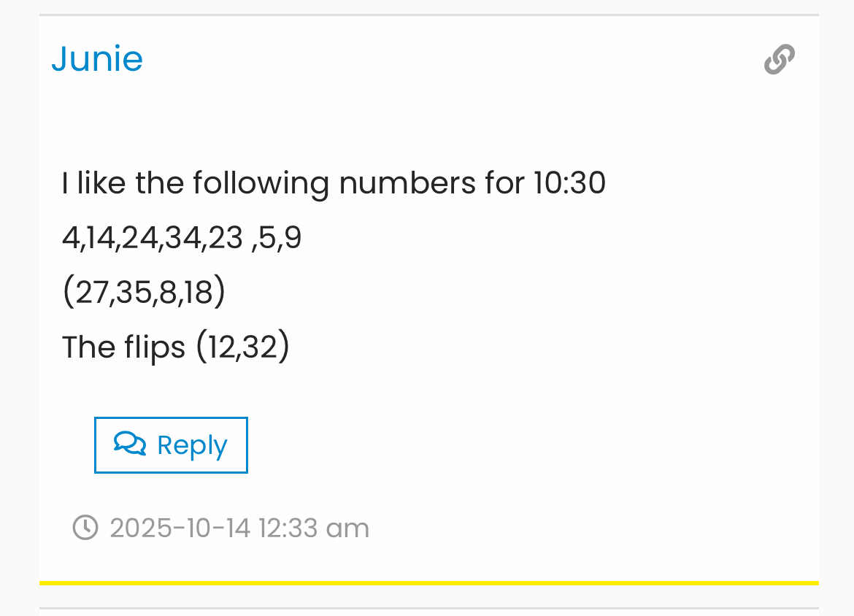Click the "(27,35,8,18)" line

144,293
